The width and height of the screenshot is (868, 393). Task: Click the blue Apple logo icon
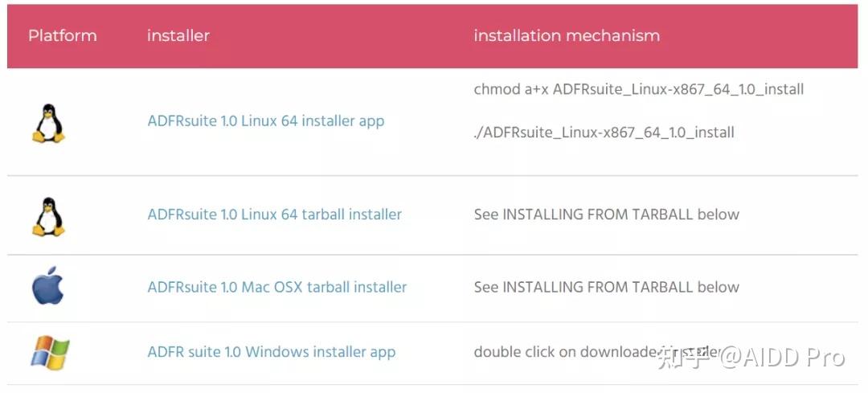48,287
